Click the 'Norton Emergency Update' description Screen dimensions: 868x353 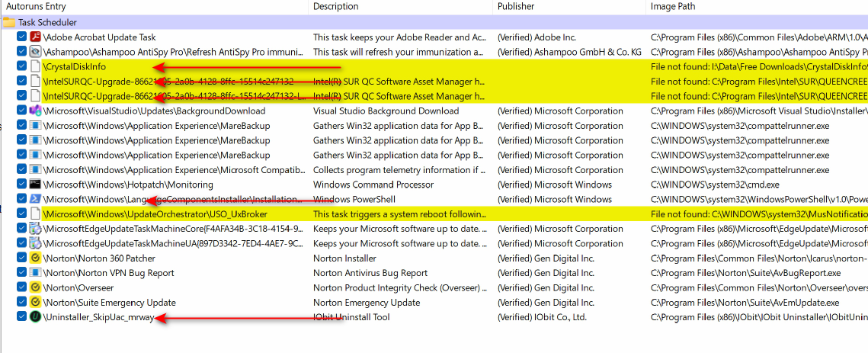367,303
